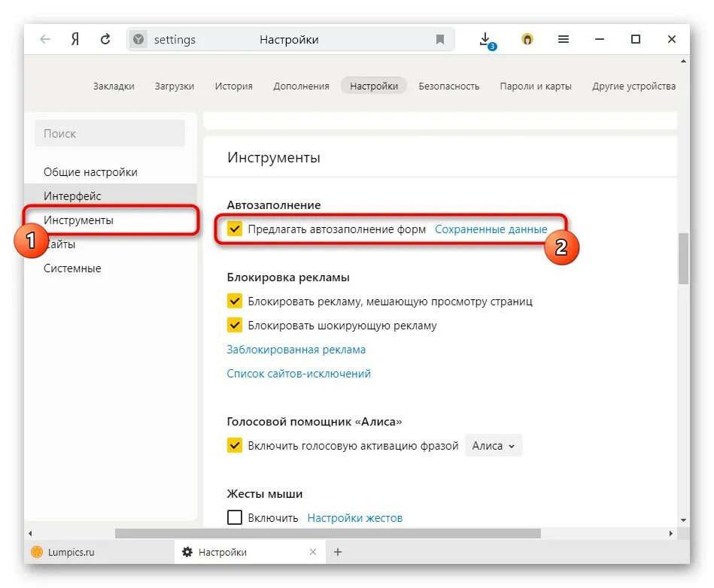Open Yandex home via the Я icon
Viewport: 714px width, 588px height.
pyautogui.click(x=75, y=40)
